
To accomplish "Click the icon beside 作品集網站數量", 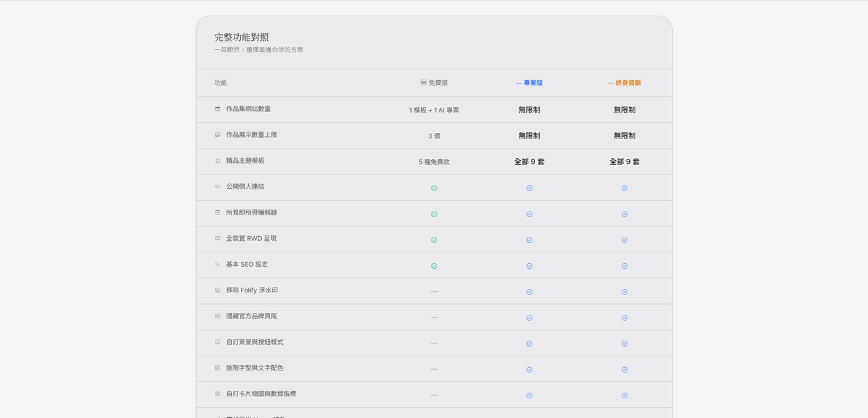I will pos(218,109).
